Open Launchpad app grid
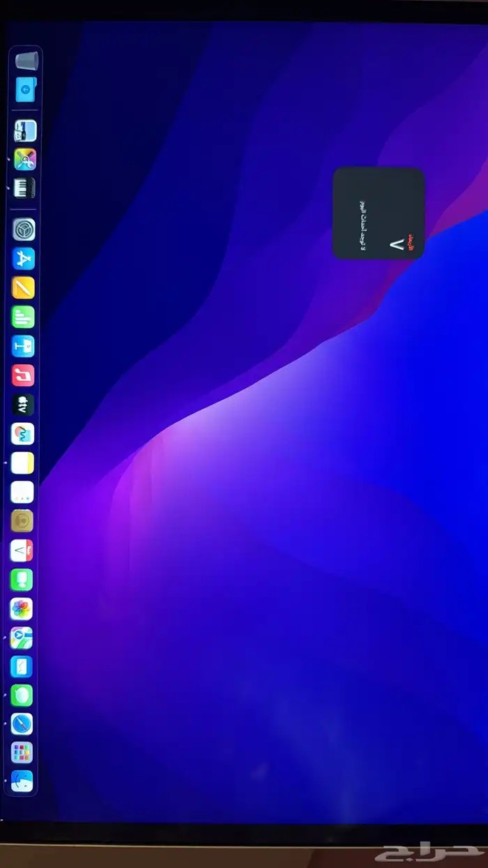The height and width of the screenshot is (868, 488). click(22, 752)
